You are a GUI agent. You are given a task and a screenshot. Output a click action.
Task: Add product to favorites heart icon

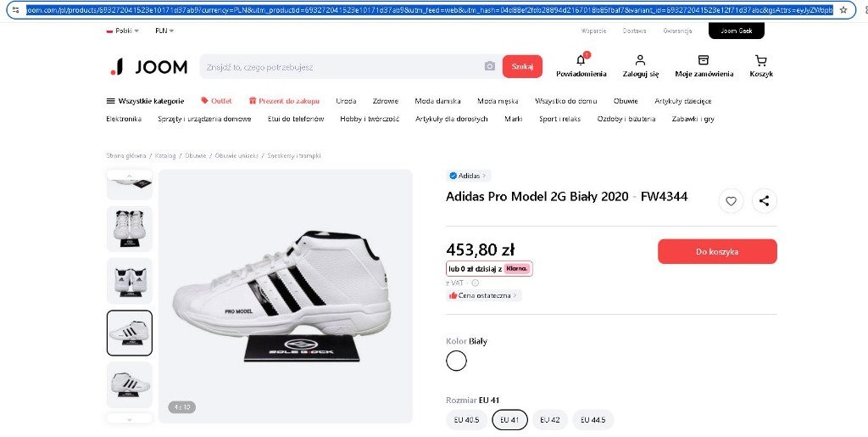(731, 201)
